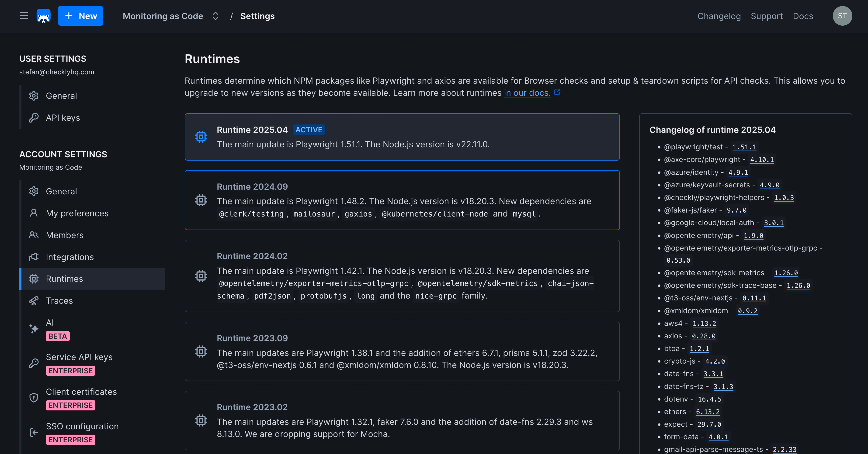Click the hamburger menu icon

pyautogui.click(x=24, y=16)
